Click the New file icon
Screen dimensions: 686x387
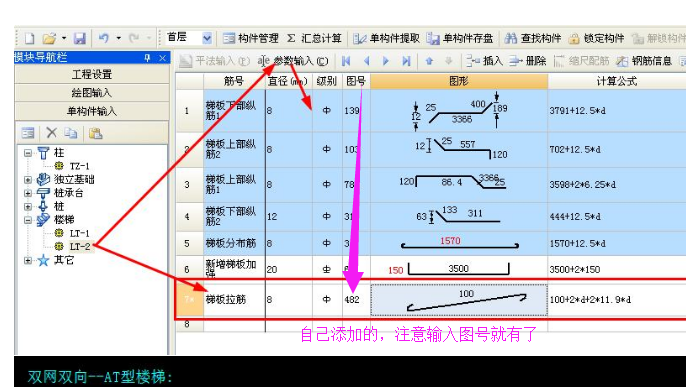click(29, 38)
